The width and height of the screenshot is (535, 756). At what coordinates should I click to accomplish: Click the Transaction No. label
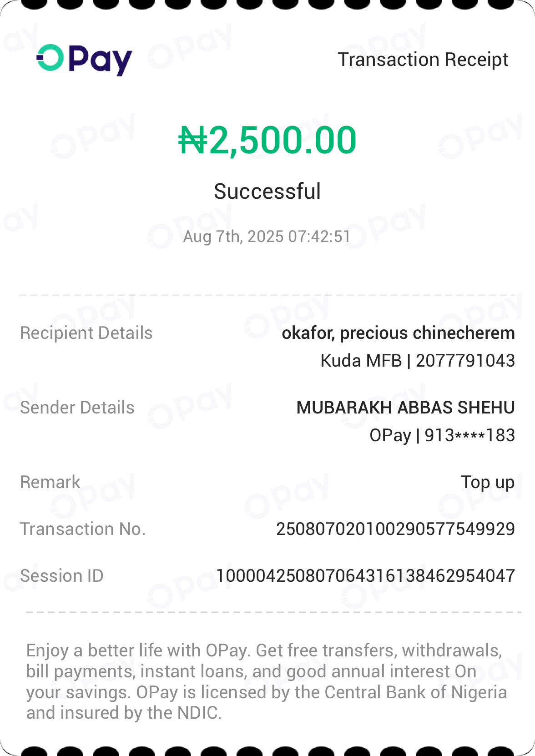(x=82, y=529)
